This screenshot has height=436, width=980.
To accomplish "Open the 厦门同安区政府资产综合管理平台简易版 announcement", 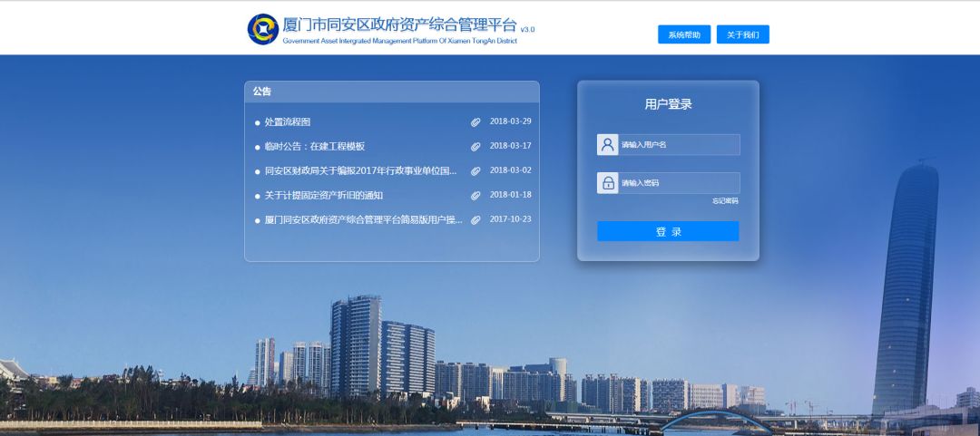I will click(363, 219).
